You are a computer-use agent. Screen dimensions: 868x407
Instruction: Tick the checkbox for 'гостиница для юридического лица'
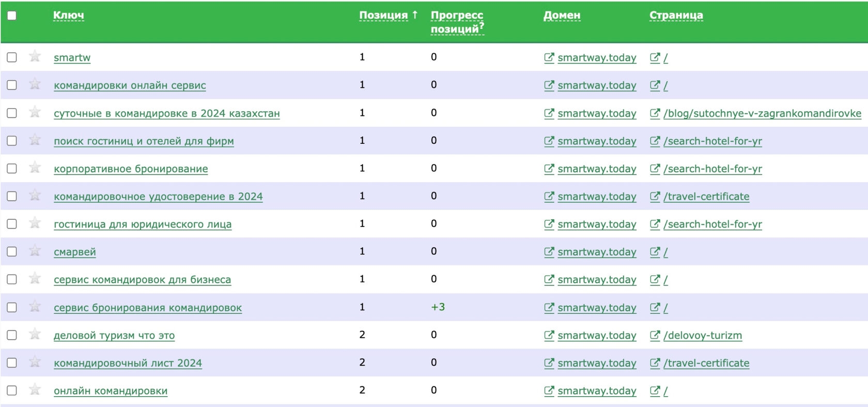click(x=12, y=224)
